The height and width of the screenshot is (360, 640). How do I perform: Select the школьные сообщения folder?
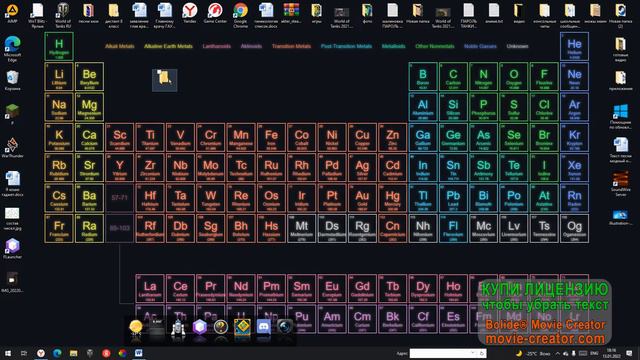point(569,15)
